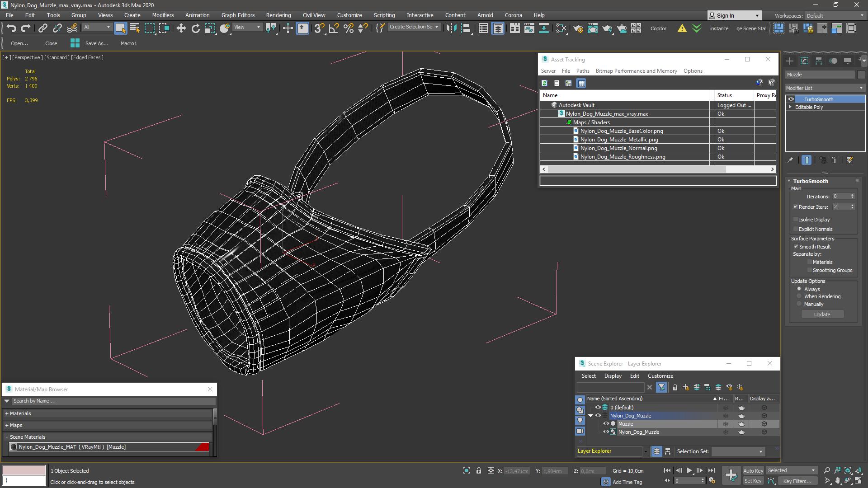Enable Separate by Materials checkbox

click(810, 262)
